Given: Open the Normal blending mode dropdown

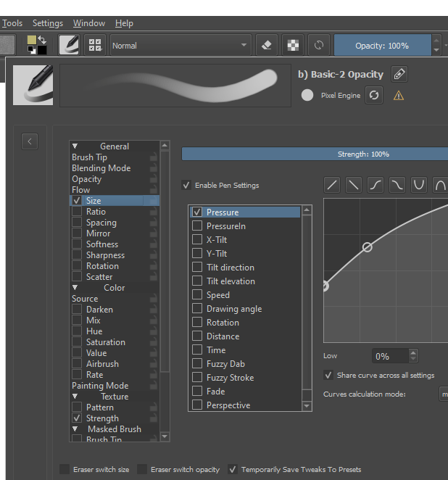Looking at the screenshot, I should 181,45.
